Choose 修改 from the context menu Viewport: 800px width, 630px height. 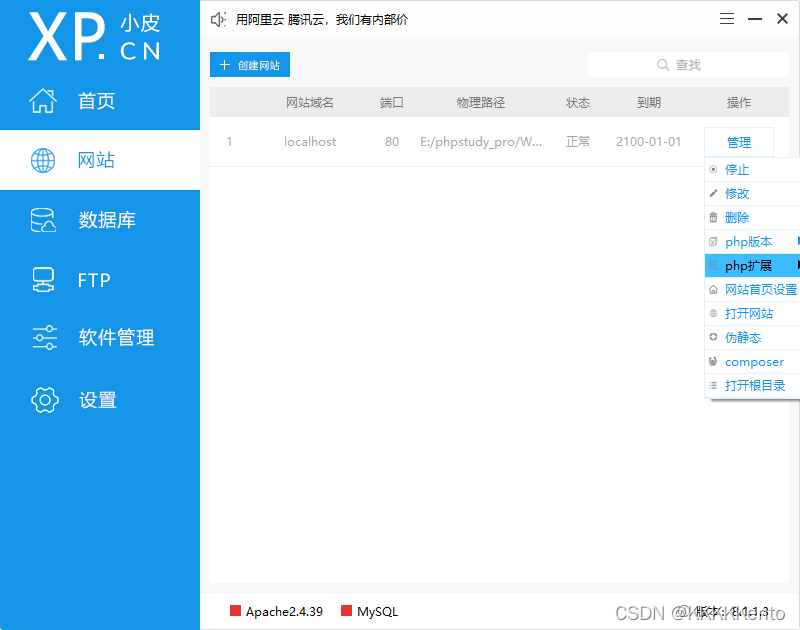coord(741,193)
